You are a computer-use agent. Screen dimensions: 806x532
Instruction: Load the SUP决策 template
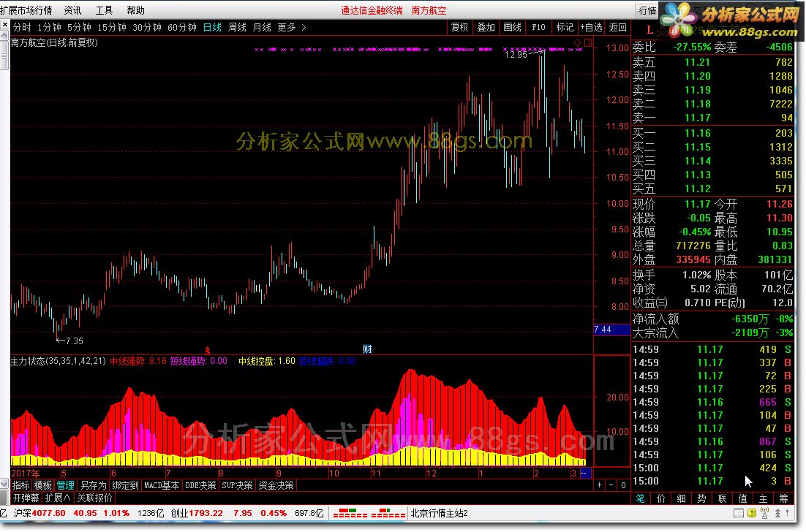point(237,485)
